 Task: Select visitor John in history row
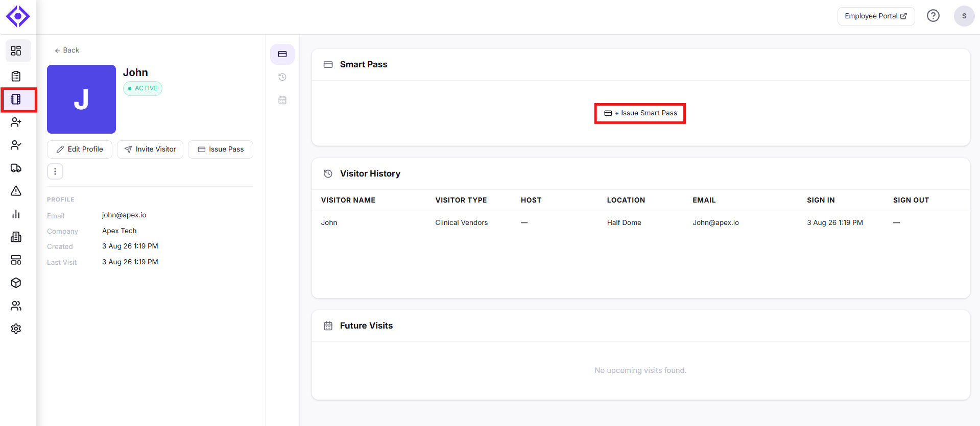coord(329,223)
